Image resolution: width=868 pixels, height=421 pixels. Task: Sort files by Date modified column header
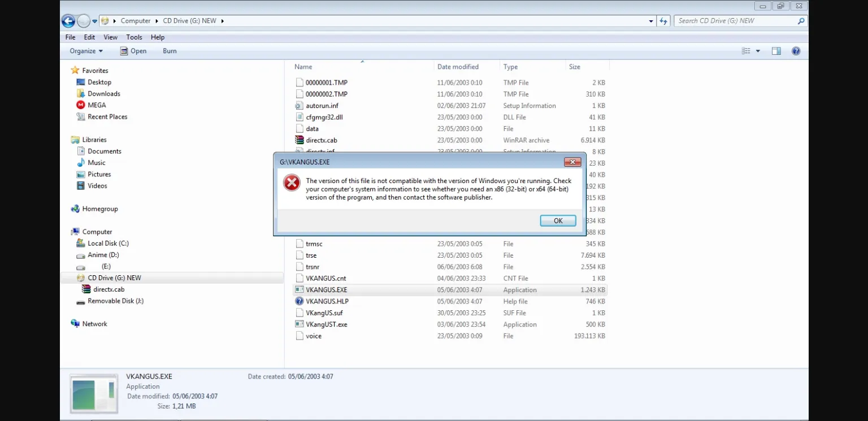pos(458,67)
